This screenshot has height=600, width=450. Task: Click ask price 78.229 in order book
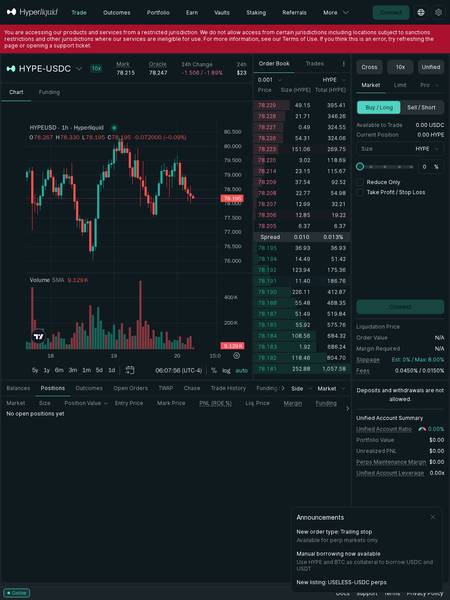[x=267, y=105]
